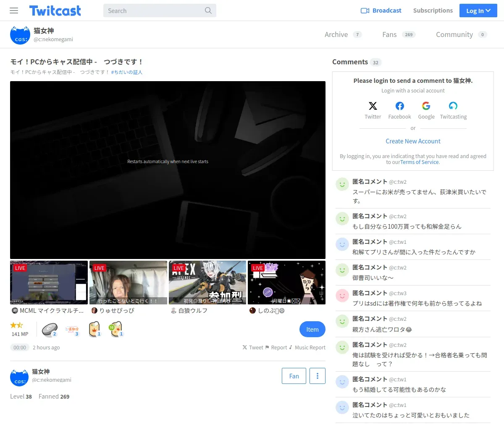
Task: Click the blue Item button
Action: pos(312,329)
